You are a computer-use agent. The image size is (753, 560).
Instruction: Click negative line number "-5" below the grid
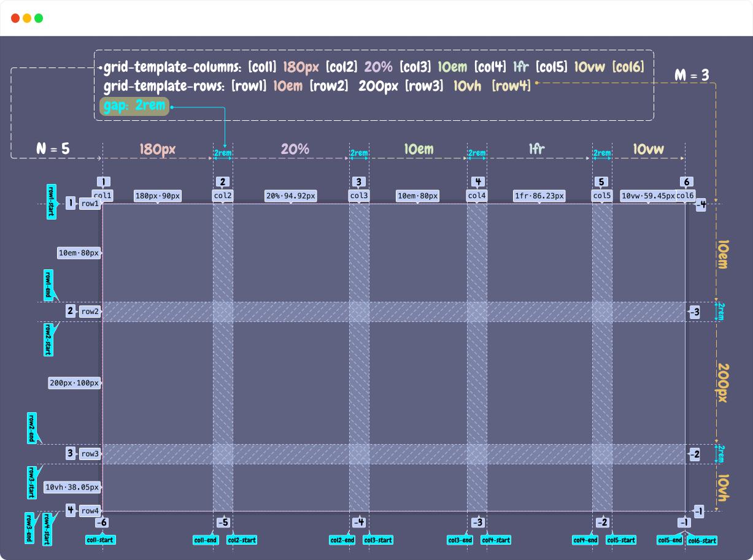pos(223,523)
